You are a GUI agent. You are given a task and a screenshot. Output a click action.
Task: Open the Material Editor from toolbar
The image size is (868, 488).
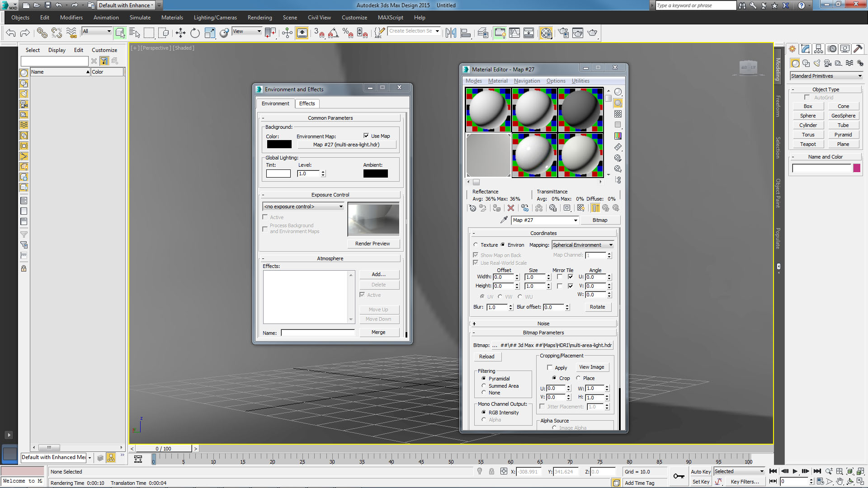546,33
